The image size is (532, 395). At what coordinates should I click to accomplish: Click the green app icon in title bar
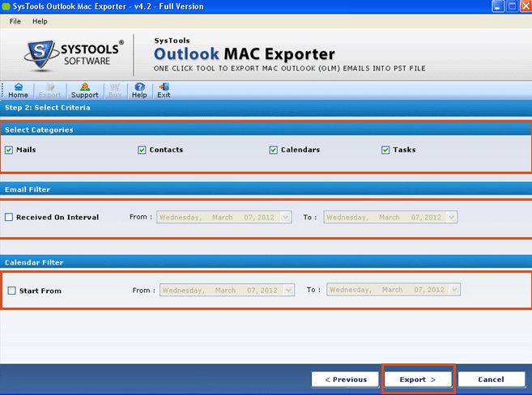click(6, 6)
